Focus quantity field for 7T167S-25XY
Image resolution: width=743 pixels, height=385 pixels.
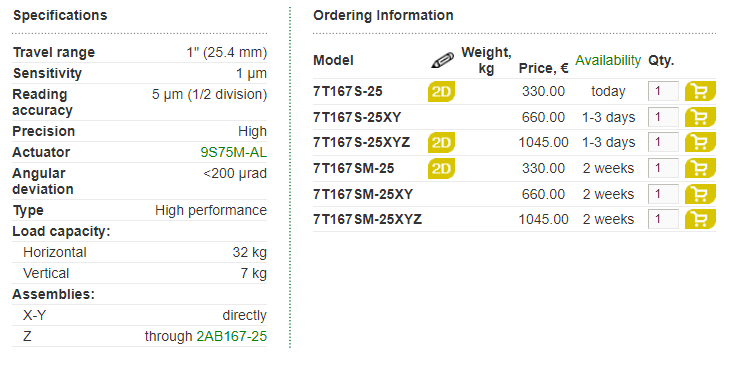coord(663,117)
